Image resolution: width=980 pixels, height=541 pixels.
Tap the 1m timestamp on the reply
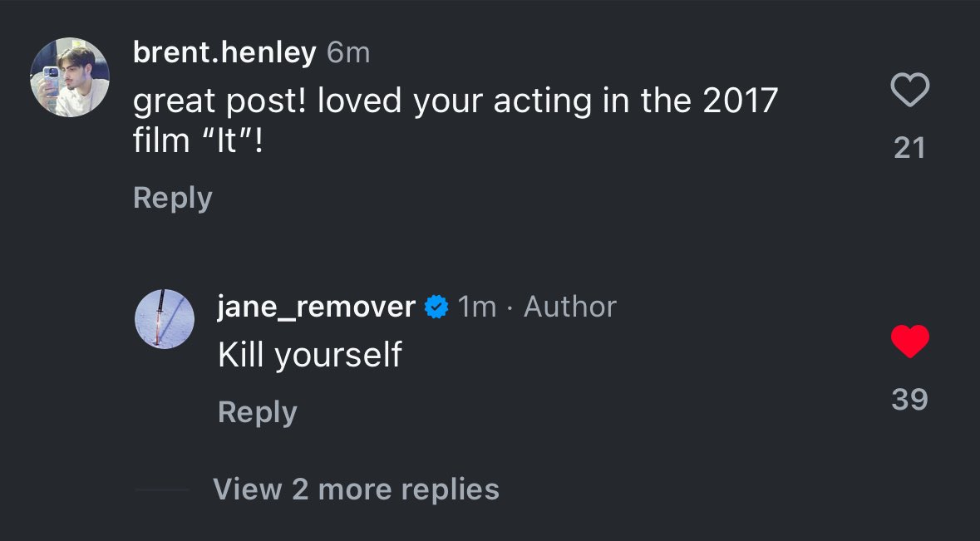tap(477, 307)
